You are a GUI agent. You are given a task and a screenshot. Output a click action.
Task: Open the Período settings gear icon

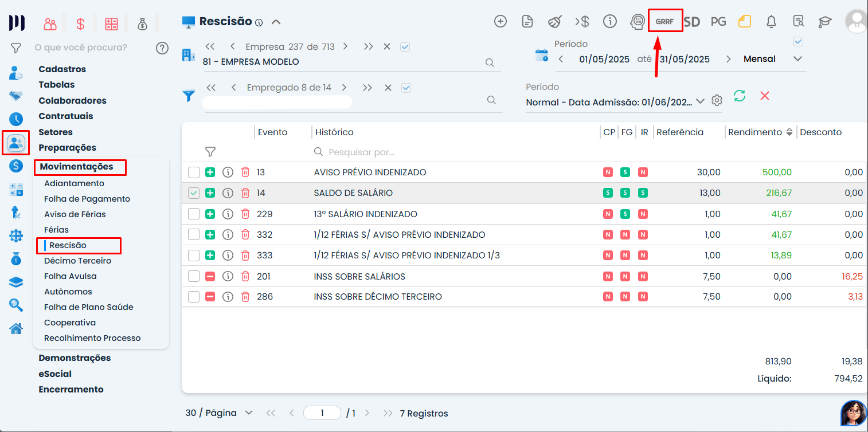coord(717,101)
